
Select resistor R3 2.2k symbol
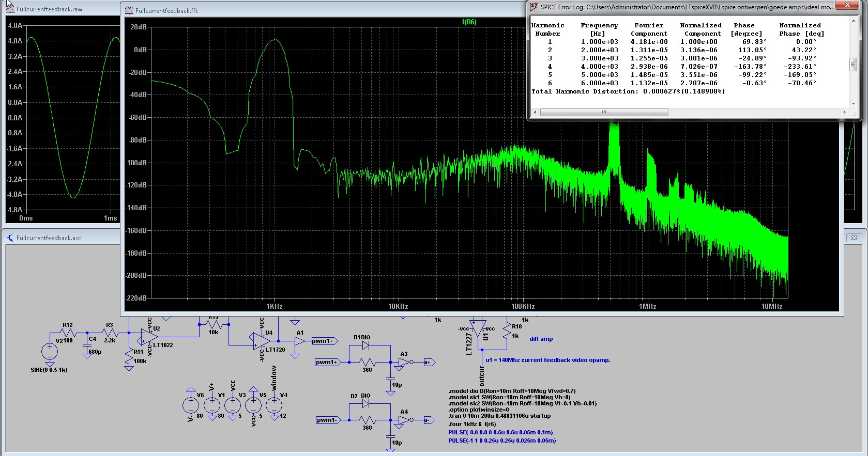pyautogui.click(x=110, y=333)
